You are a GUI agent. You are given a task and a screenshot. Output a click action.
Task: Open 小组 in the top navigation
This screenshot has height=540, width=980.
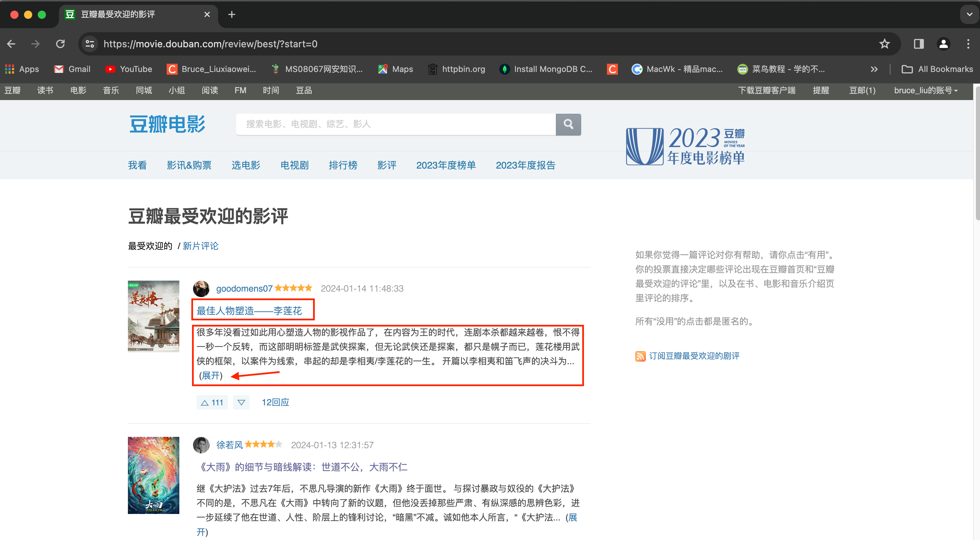click(177, 90)
